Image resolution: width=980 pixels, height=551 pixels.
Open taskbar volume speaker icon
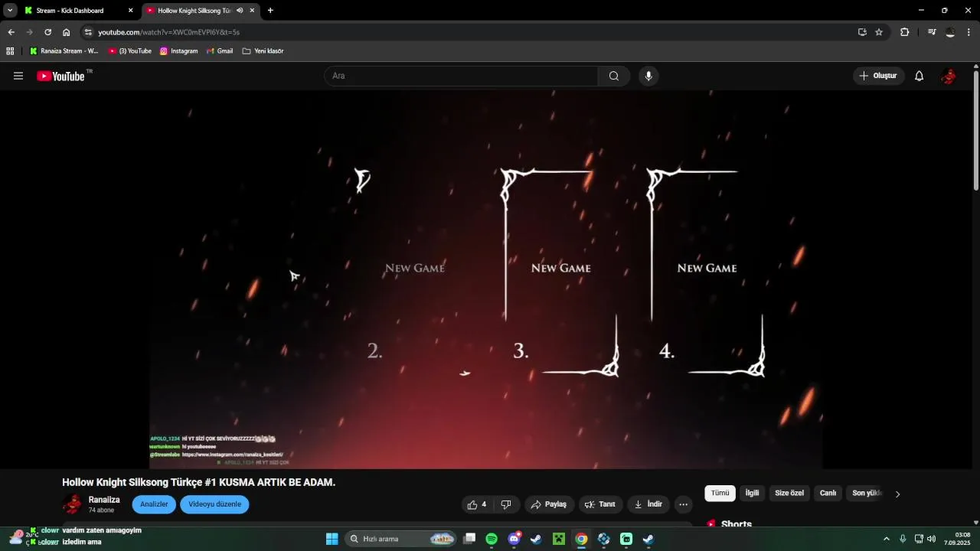(x=931, y=539)
